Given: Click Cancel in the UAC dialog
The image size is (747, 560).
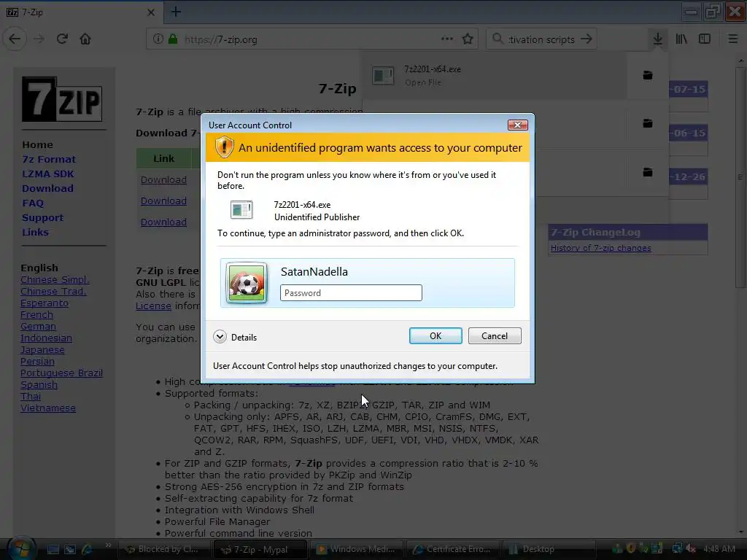Looking at the screenshot, I should pos(495,335).
